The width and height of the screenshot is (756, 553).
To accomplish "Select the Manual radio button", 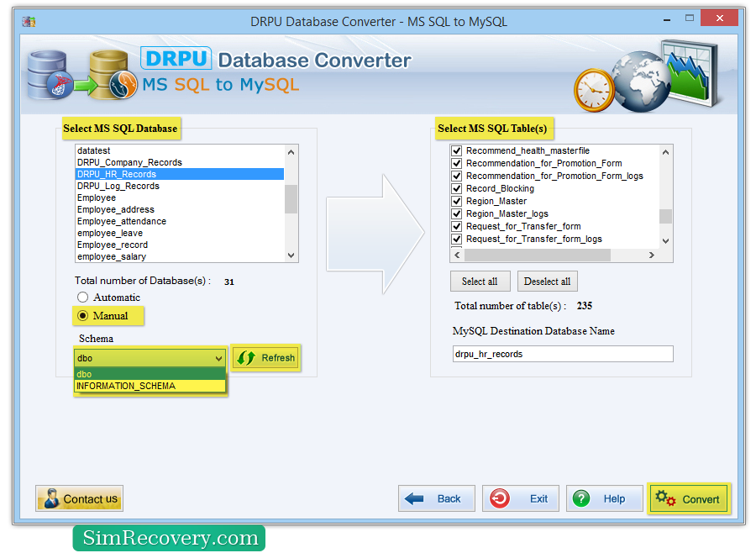I will click(83, 316).
